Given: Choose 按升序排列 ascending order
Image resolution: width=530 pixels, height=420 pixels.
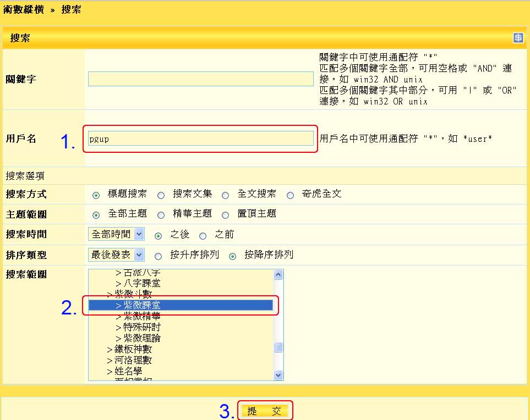Looking at the screenshot, I should point(159,256).
